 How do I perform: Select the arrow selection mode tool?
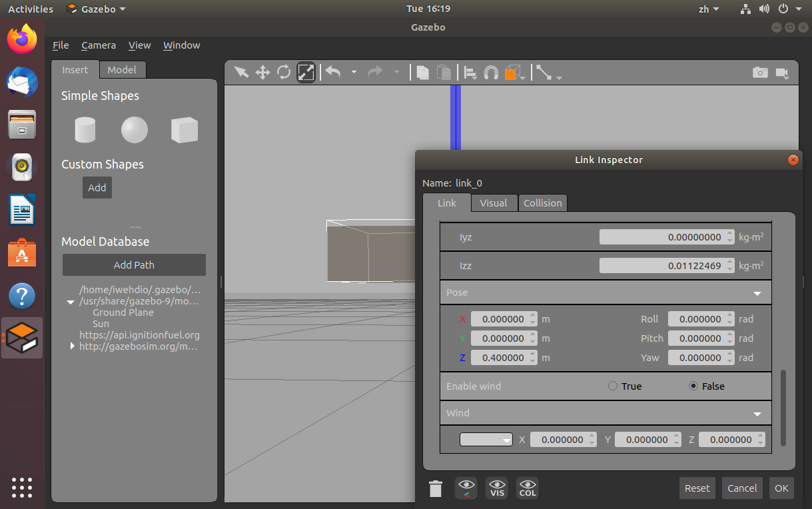coord(241,72)
